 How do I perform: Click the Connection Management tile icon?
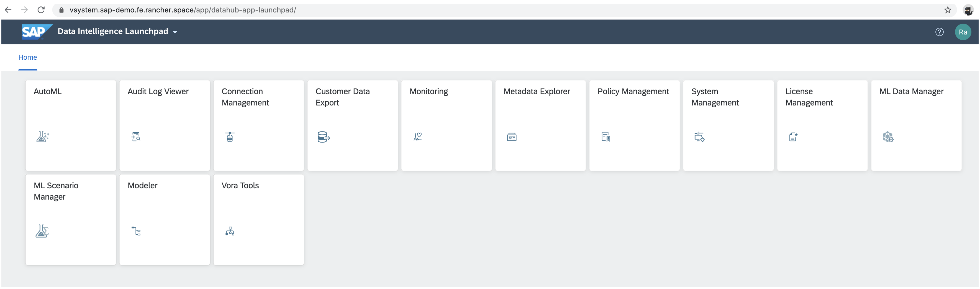tap(230, 137)
